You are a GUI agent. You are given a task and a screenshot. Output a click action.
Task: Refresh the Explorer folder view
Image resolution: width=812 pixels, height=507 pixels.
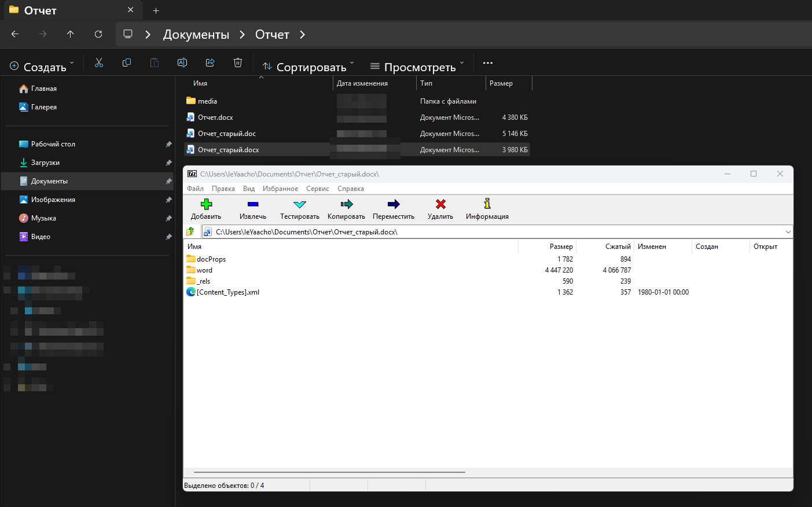[x=98, y=34]
